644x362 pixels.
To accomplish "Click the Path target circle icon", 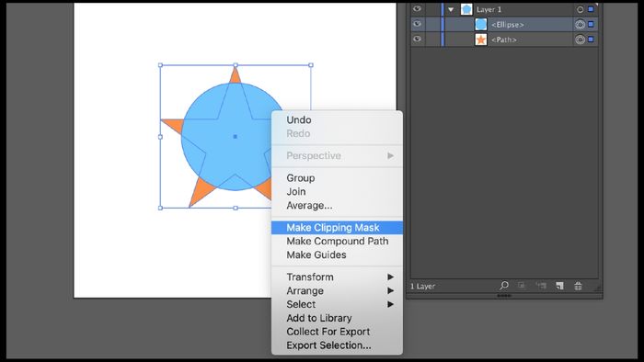I will [x=580, y=40].
